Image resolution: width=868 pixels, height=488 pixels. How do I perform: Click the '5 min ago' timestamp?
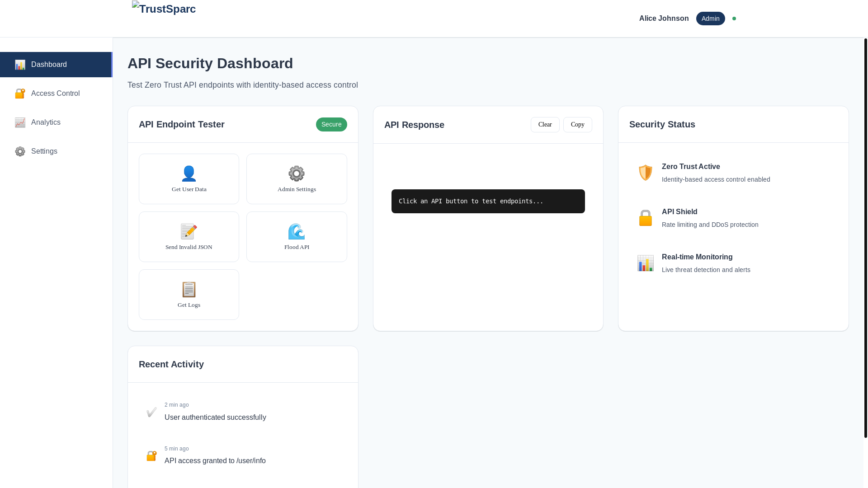coord(177,449)
